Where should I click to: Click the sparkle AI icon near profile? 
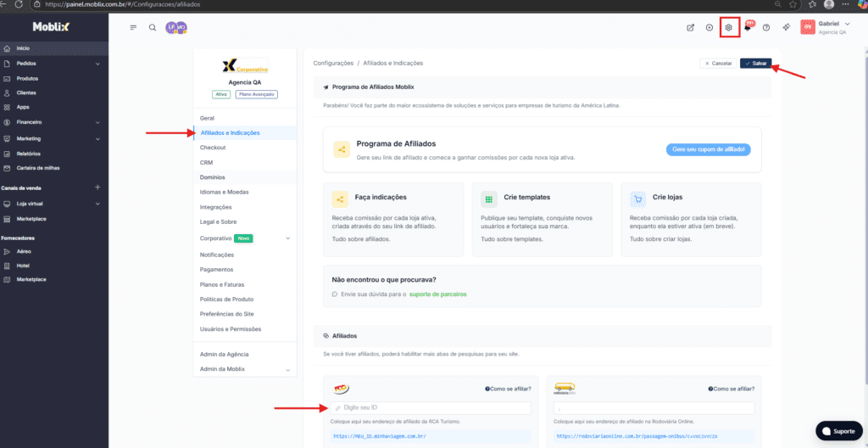point(787,27)
